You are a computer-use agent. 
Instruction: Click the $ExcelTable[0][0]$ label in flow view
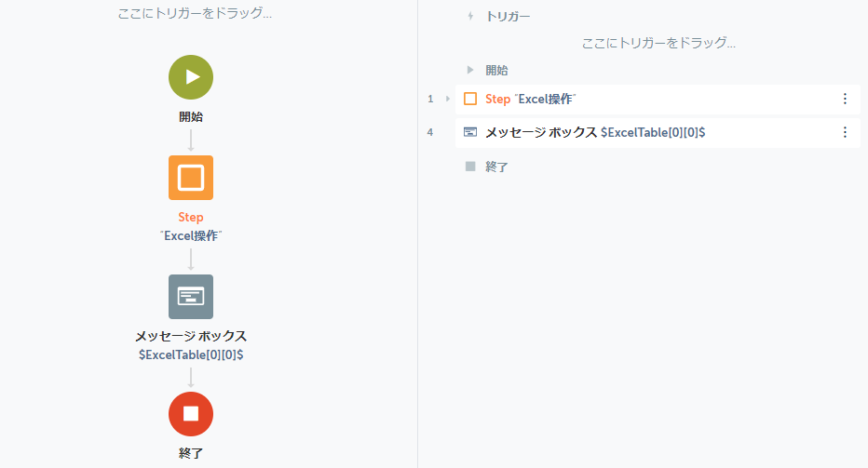[190, 354]
